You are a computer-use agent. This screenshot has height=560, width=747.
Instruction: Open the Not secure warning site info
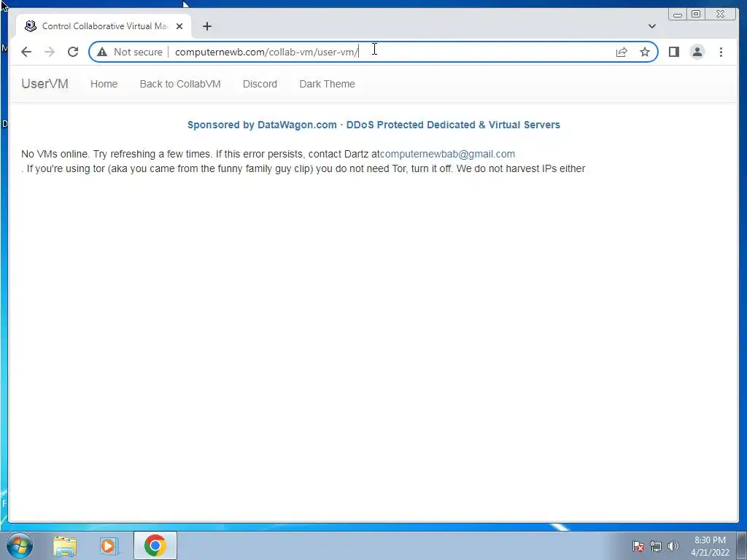(x=130, y=52)
